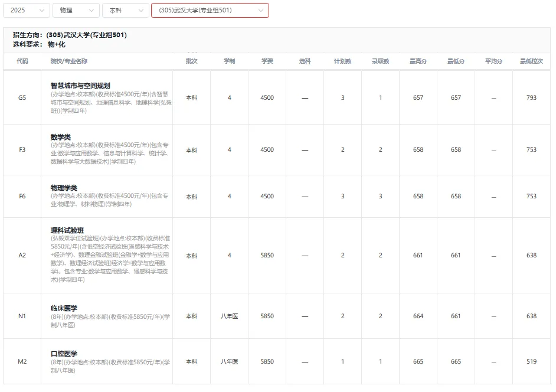Click code cell G5
This screenshot has height=392, width=556.
coord(22,97)
